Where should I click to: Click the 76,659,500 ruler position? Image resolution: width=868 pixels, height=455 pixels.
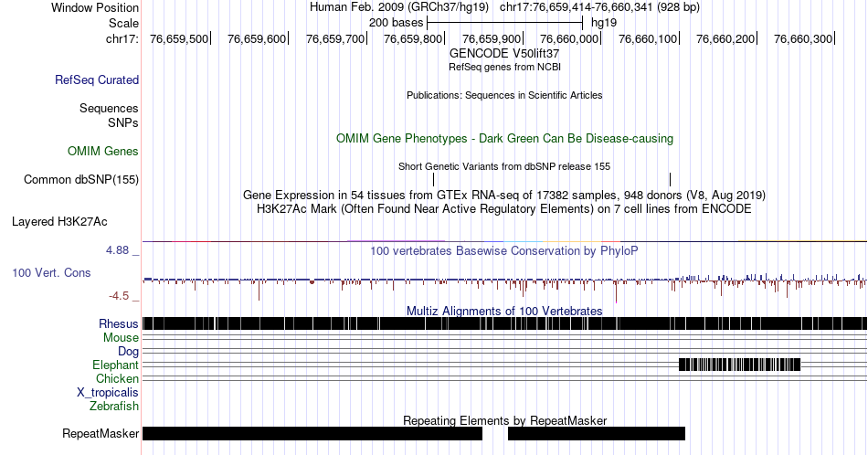pos(179,38)
